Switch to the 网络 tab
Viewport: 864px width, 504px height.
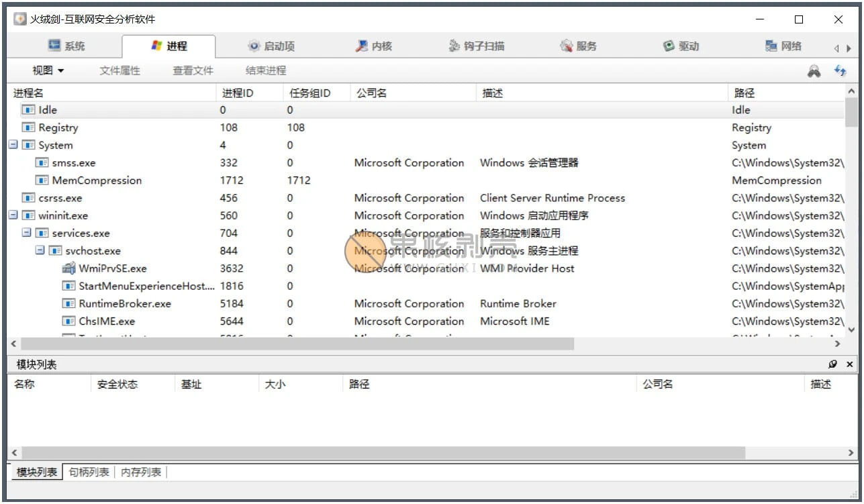(783, 46)
